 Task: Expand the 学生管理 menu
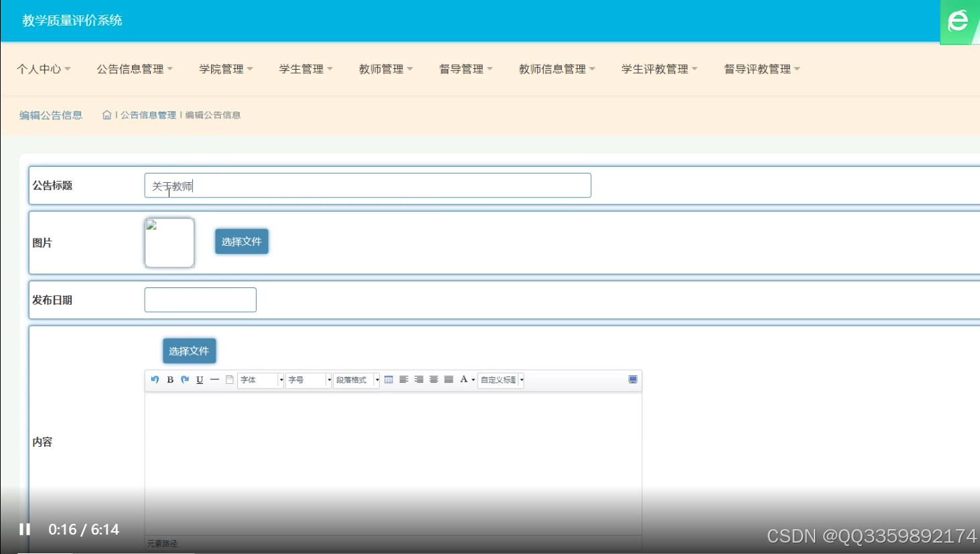[x=306, y=69]
